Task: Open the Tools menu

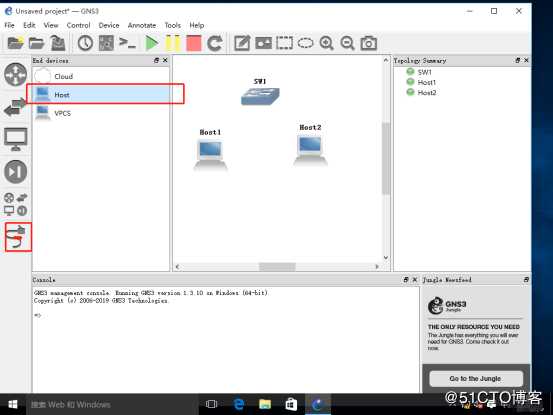Action: [x=172, y=25]
